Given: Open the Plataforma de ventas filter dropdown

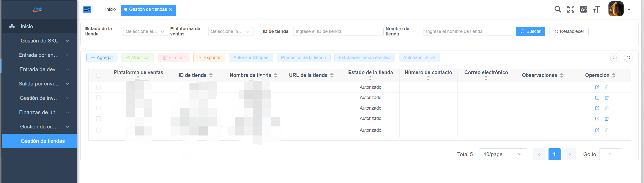Looking at the screenshot, I should (230, 31).
